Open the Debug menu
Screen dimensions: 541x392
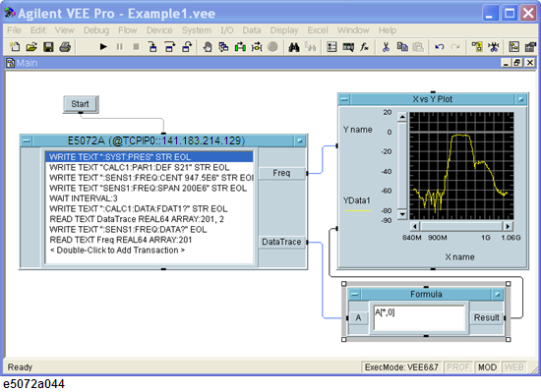click(x=96, y=30)
